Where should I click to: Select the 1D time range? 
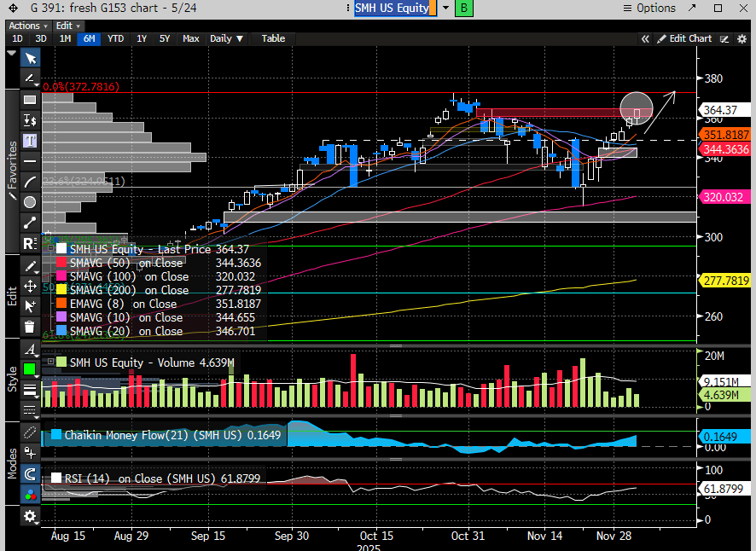coord(17,38)
